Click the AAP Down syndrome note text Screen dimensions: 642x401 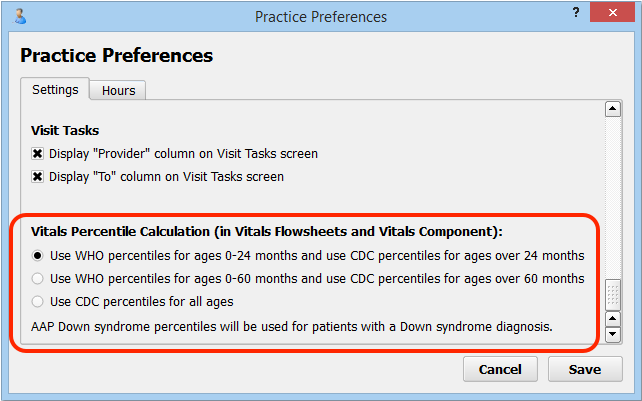292,327
